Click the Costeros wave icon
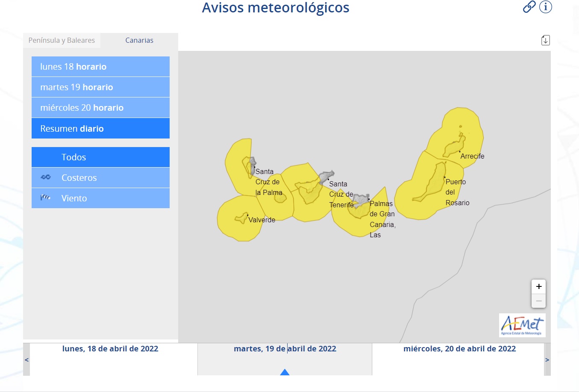Viewport: 579px width, 392px height. [x=46, y=177]
